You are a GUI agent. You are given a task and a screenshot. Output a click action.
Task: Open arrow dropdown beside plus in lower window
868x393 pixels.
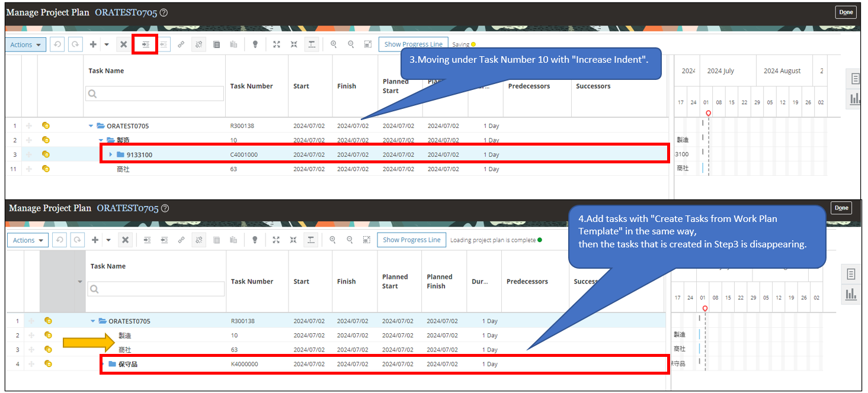click(x=108, y=240)
